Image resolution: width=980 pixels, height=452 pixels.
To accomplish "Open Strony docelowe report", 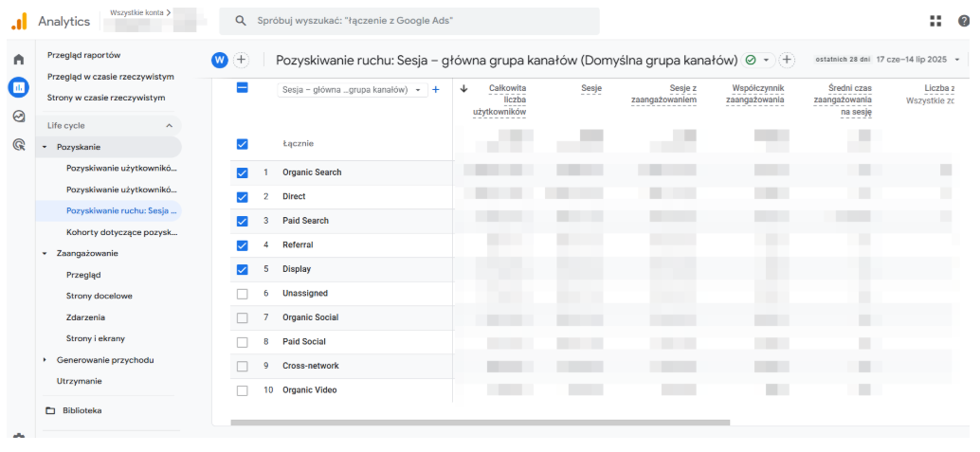I will coord(99,296).
